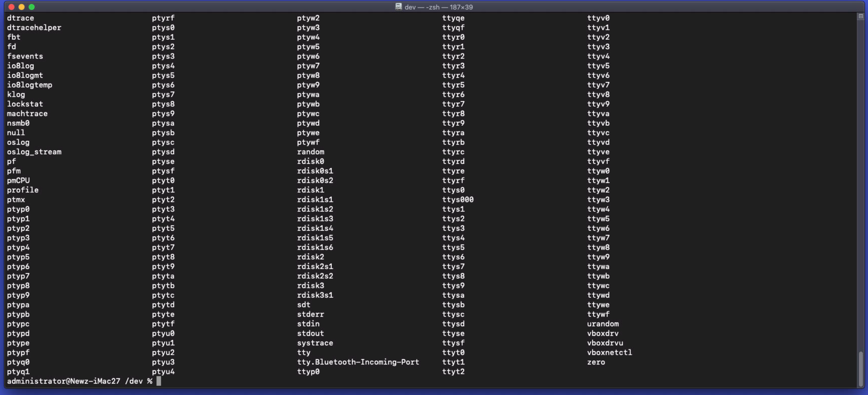Screen dimensions: 868x395
Task: Click the 'ttyp0' entry
Action: 308,371
